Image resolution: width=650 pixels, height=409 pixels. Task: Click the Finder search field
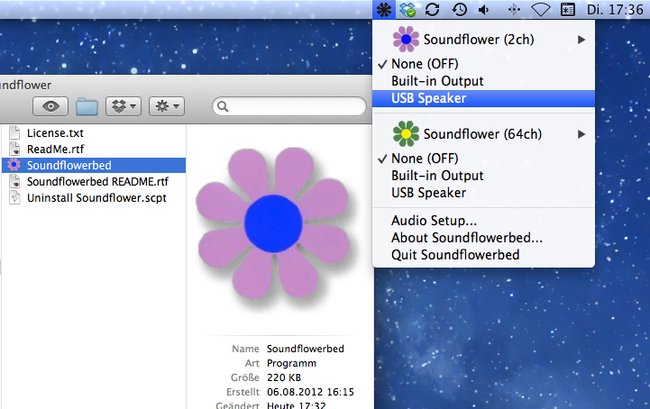[x=289, y=106]
